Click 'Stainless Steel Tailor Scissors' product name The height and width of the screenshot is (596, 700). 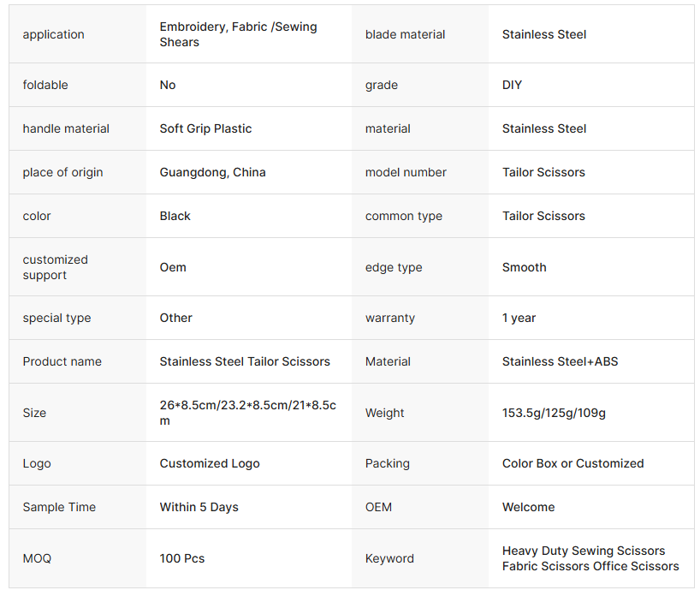245,361
